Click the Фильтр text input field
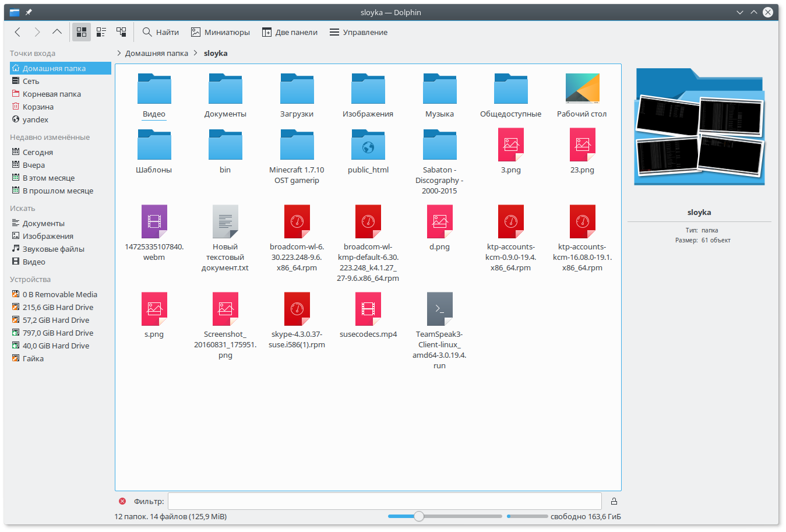The height and width of the screenshot is (532, 786). click(385, 501)
